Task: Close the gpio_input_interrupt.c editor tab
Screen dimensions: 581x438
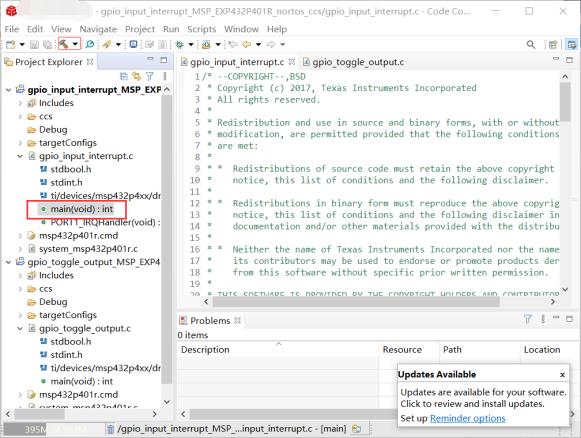Action: (x=292, y=62)
